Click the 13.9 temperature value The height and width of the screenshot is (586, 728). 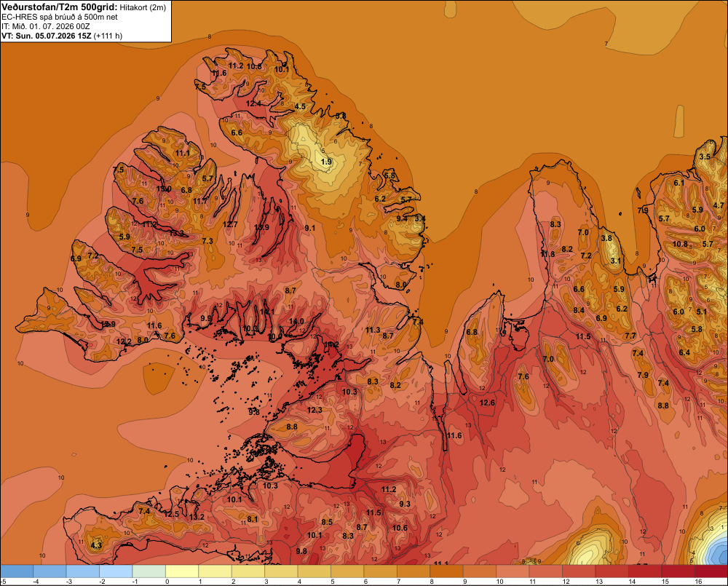261,227
